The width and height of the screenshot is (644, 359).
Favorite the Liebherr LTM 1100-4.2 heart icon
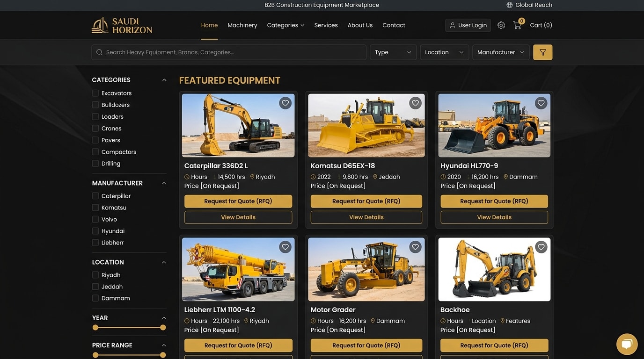tap(285, 247)
